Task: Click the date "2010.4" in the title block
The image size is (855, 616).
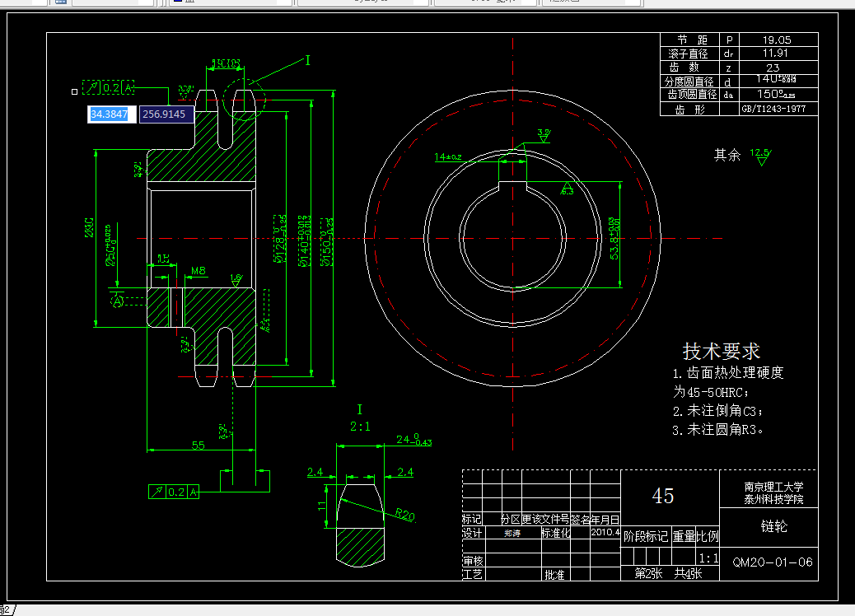Action: coord(605,532)
